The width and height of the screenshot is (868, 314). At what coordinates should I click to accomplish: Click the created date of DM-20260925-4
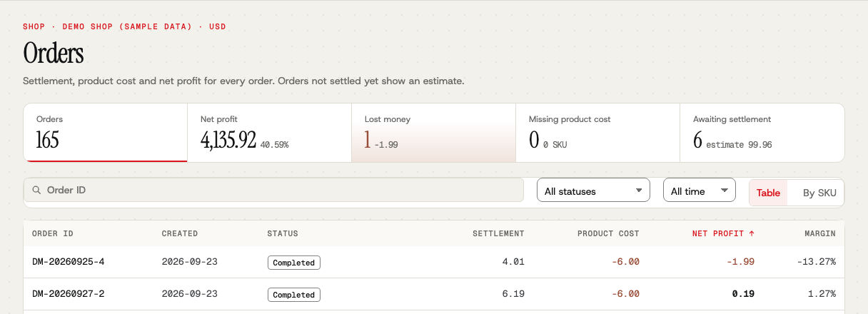(x=190, y=262)
